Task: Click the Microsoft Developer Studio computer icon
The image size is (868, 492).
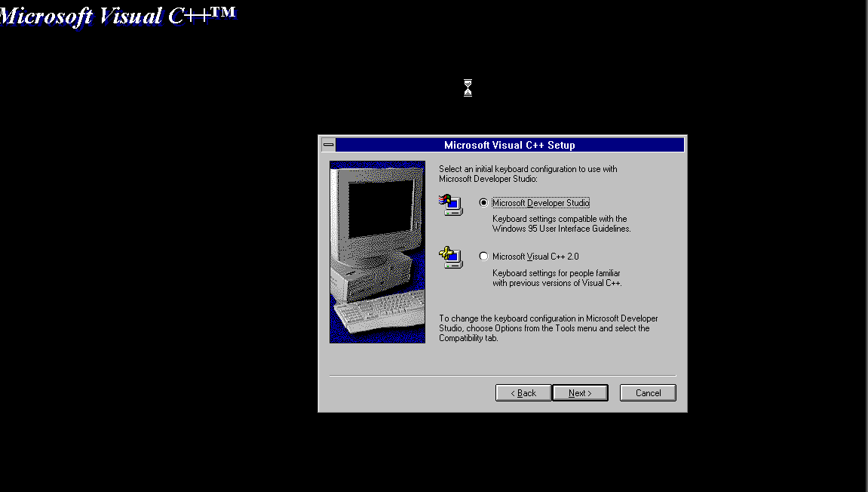Action: tap(451, 205)
